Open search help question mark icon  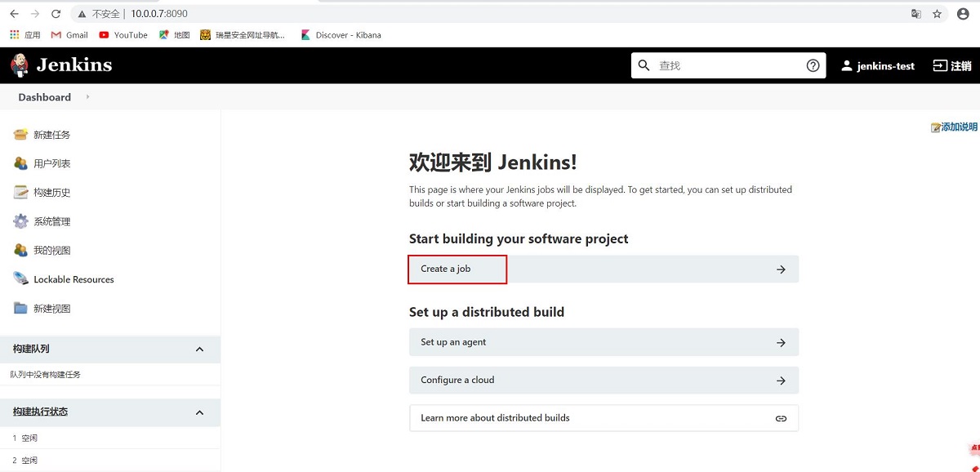point(813,65)
